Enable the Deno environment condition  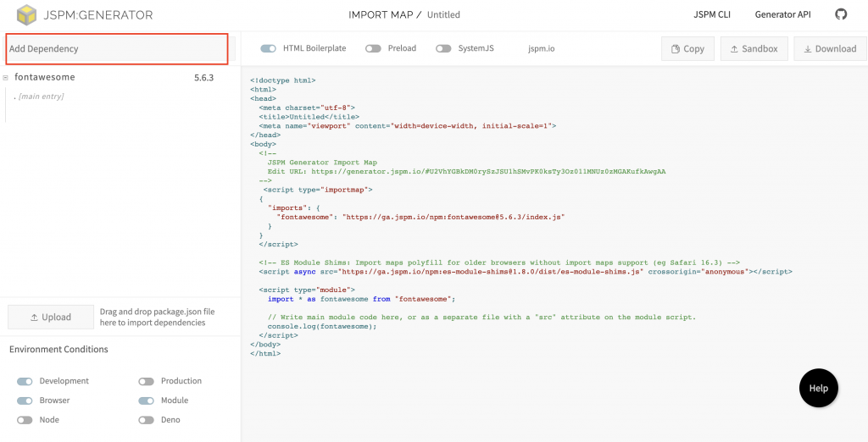coord(146,420)
